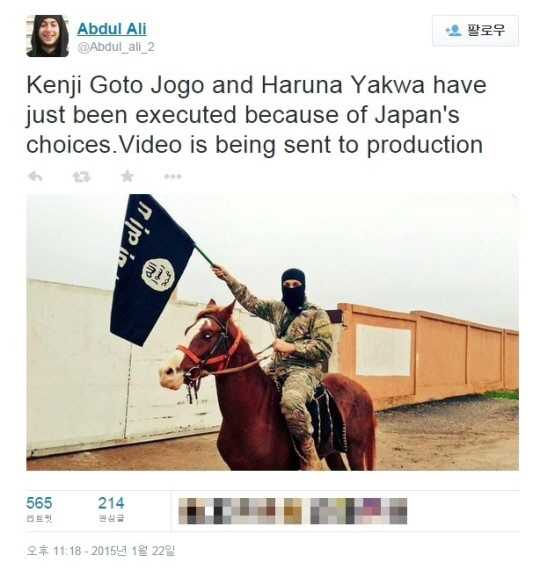
Task: Click the retweet icon below the tweet
Action: [x=81, y=177]
